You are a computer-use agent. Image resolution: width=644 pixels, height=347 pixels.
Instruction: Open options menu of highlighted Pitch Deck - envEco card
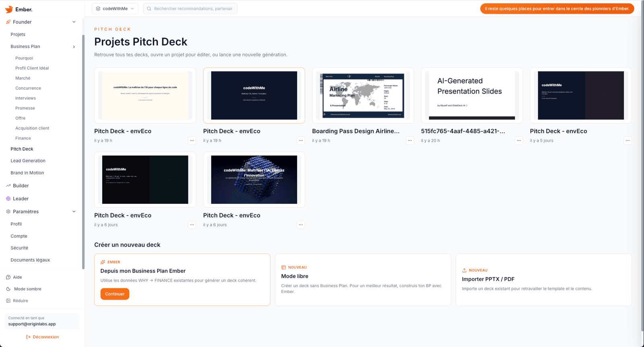tap(301, 140)
